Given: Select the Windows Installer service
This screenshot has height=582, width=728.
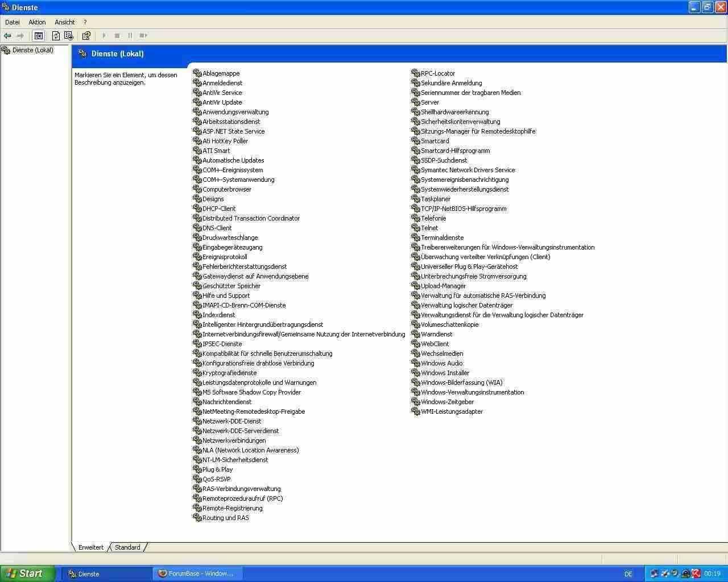Looking at the screenshot, I should [x=445, y=373].
